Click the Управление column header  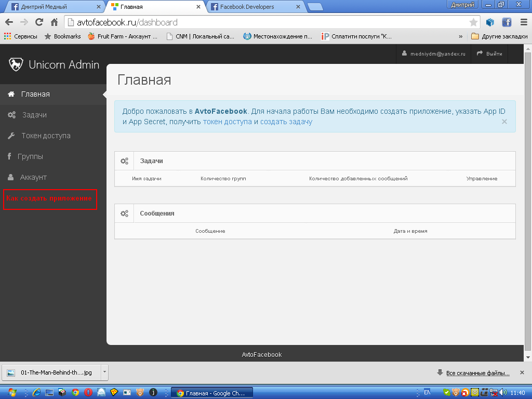pos(482,179)
